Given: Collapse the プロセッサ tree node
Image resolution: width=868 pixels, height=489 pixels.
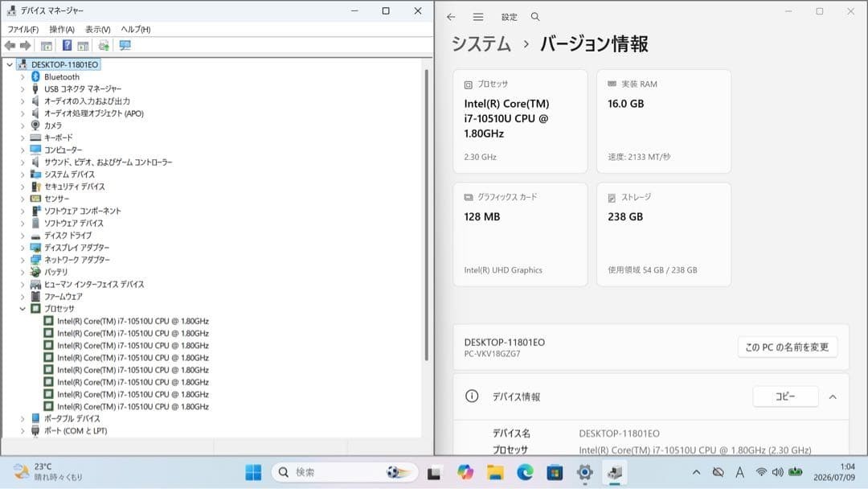Looking at the screenshot, I should click(23, 309).
